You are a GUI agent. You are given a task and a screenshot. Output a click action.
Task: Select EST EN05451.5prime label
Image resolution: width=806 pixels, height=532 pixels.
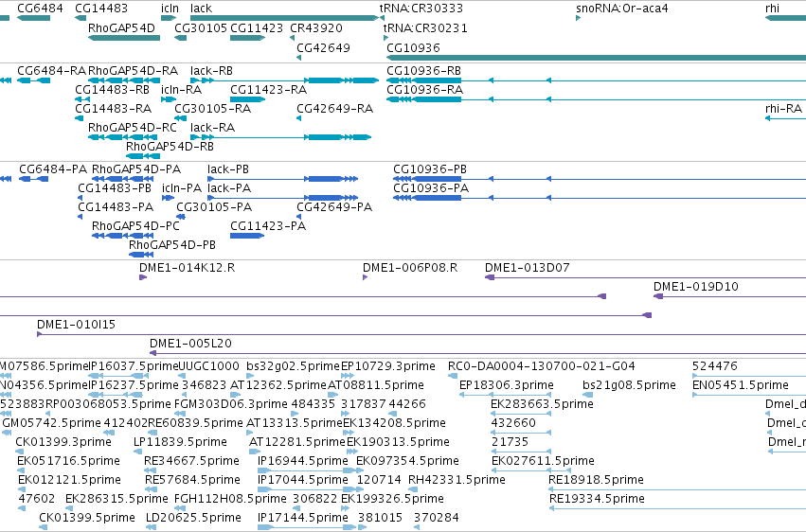pyautogui.click(x=741, y=385)
